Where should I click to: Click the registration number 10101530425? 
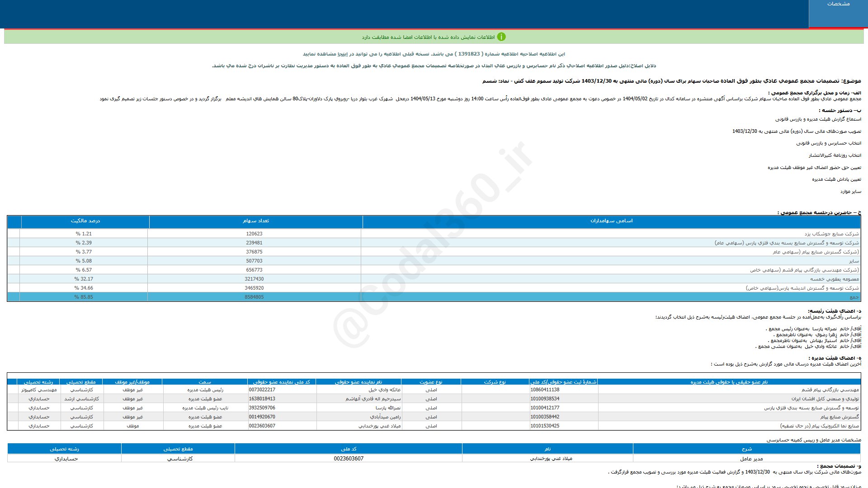pyautogui.click(x=545, y=426)
